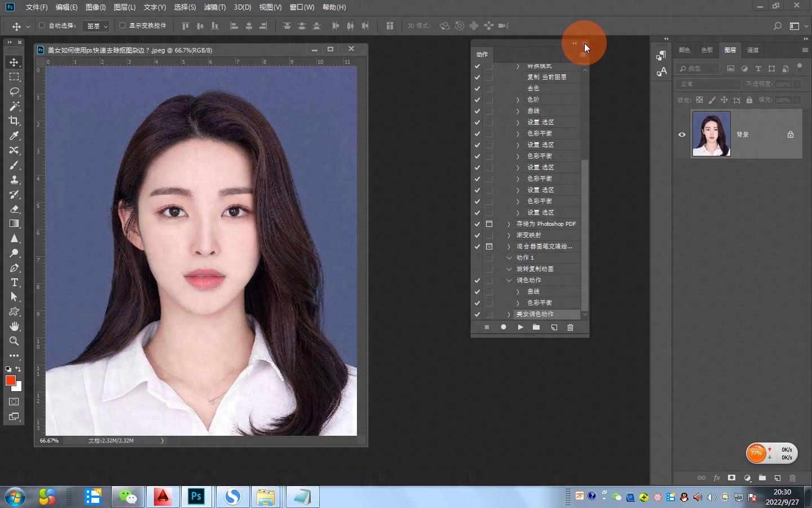Create new action set folder icon
This screenshot has height=508, width=812.
[536, 327]
